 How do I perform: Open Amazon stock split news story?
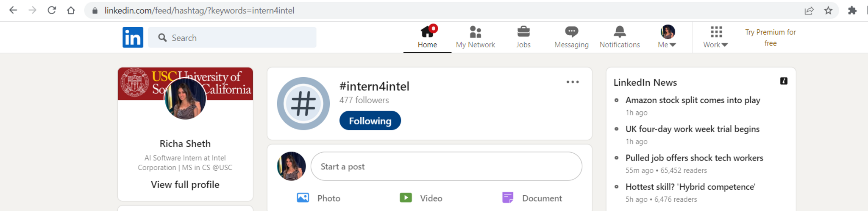click(693, 100)
